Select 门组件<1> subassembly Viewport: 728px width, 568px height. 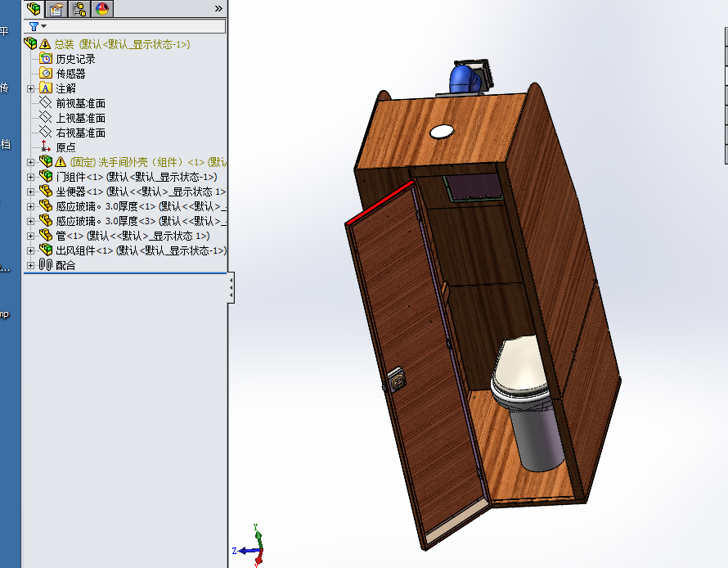137,177
